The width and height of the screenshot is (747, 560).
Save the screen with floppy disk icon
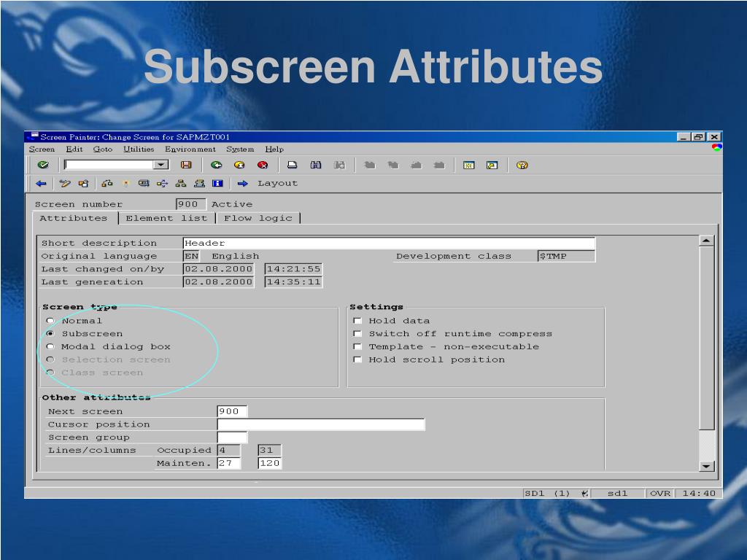[186, 165]
